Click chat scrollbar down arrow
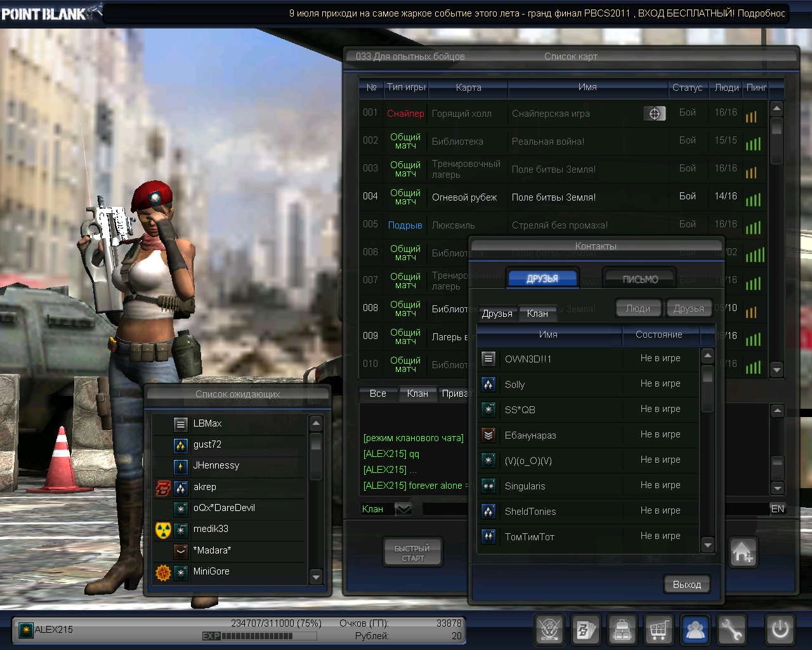812x650 pixels. click(x=778, y=487)
